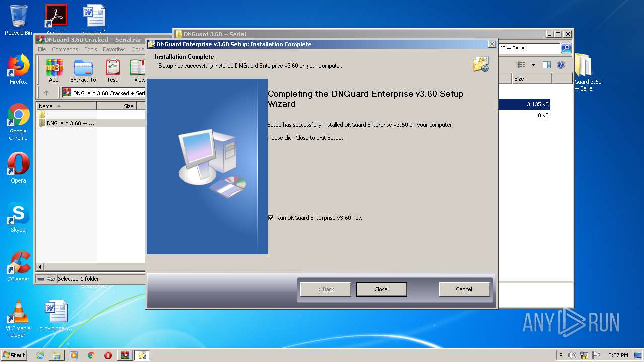This screenshot has width=644, height=362.
Task: Click Size column header in Explorer
Action: click(x=532, y=79)
